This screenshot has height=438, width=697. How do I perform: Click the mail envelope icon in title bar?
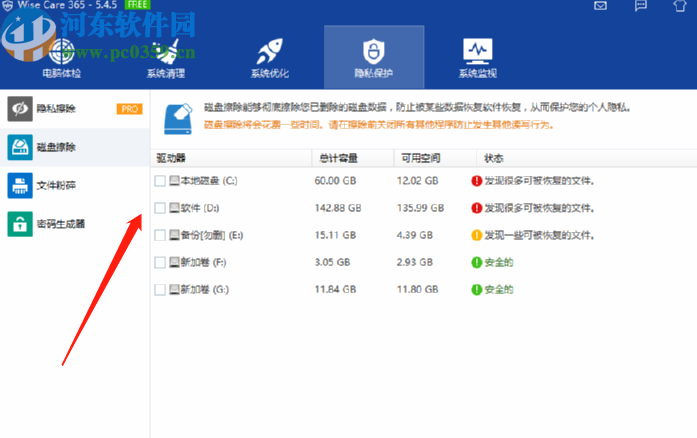[601, 6]
